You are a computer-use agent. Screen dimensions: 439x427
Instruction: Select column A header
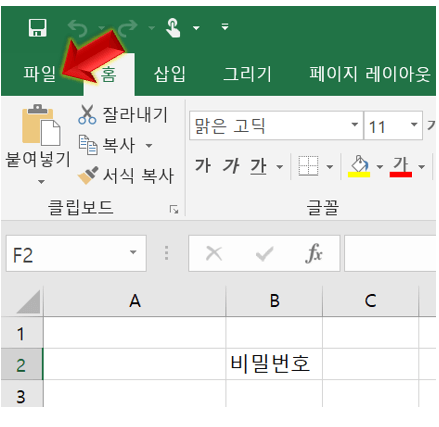(135, 301)
